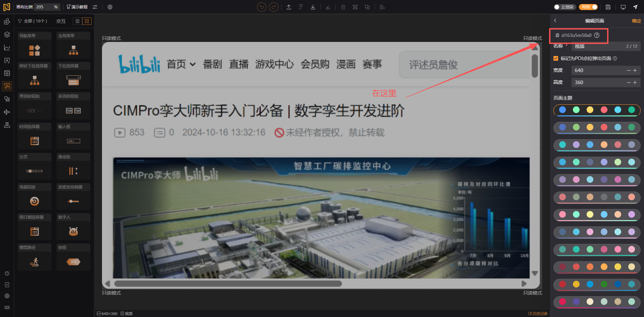
Task: Select the 场景回放 component
Action: [x=35, y=197]
